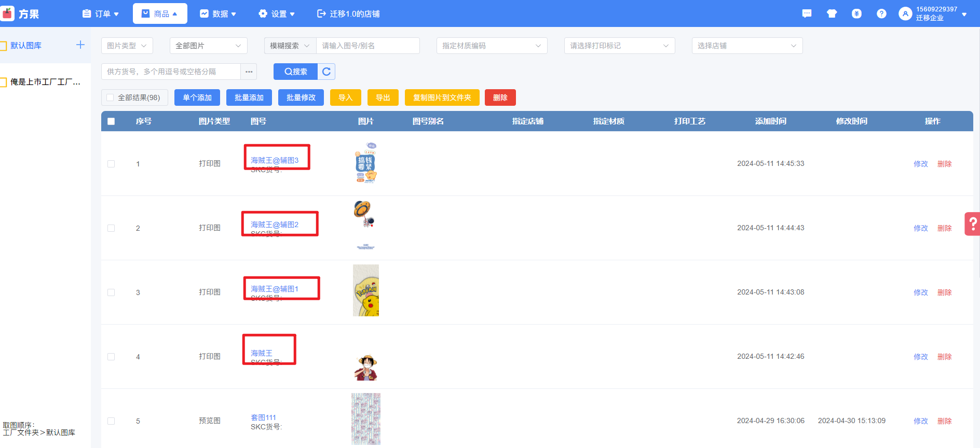Click the user avatar icon
This screenshot has width=980, height=448.
(x=905, y=14)
